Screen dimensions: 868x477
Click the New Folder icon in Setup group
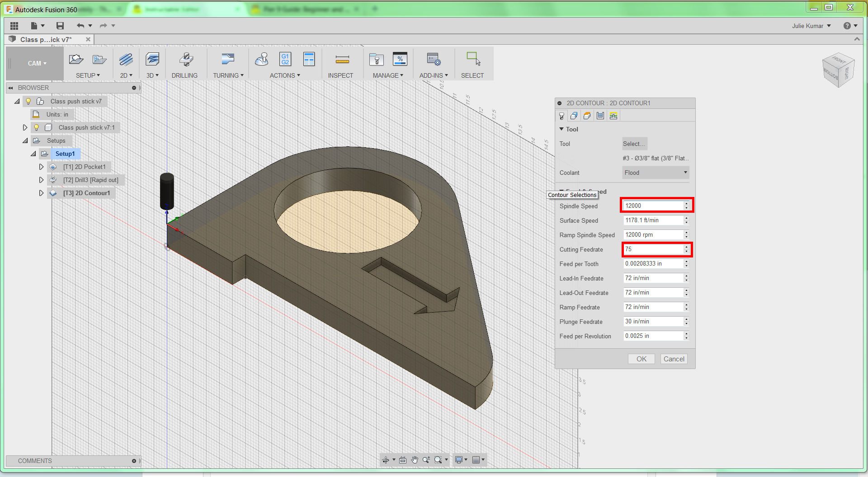[x=99, y=59]
